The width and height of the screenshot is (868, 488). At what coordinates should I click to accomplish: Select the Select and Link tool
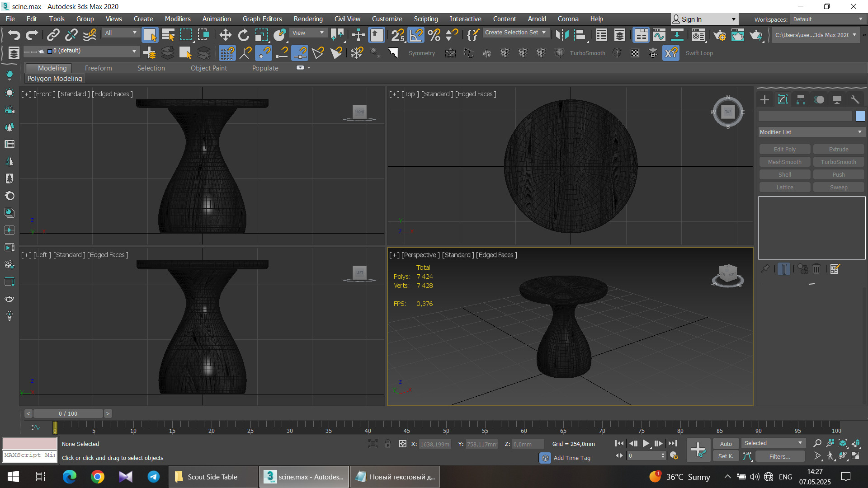pos(53,35)
